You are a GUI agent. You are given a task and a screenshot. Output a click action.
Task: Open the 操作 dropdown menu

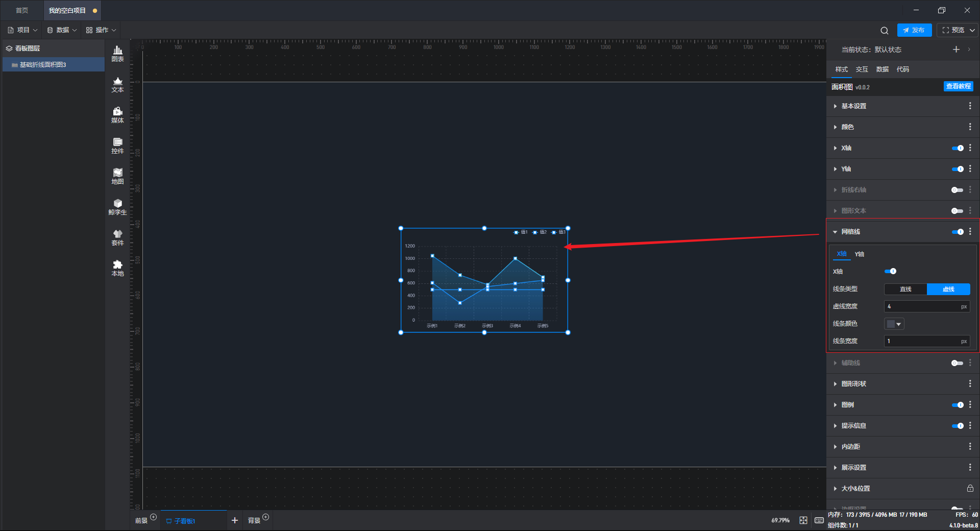click(x=101, y=30)
